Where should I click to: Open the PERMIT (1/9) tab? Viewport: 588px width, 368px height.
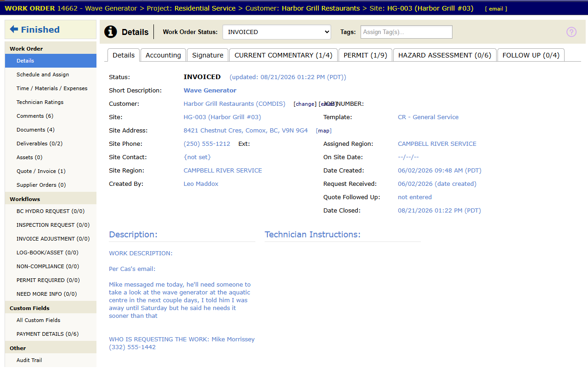365,55
